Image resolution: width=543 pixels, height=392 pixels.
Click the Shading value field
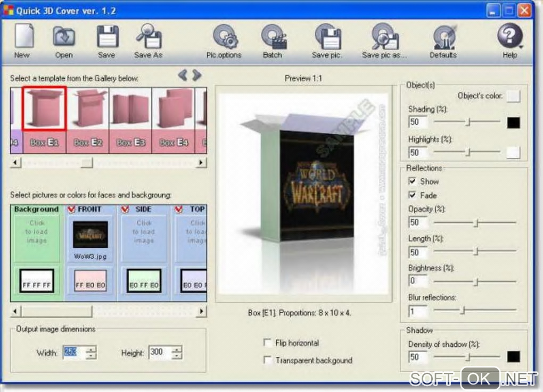(418, 122)
